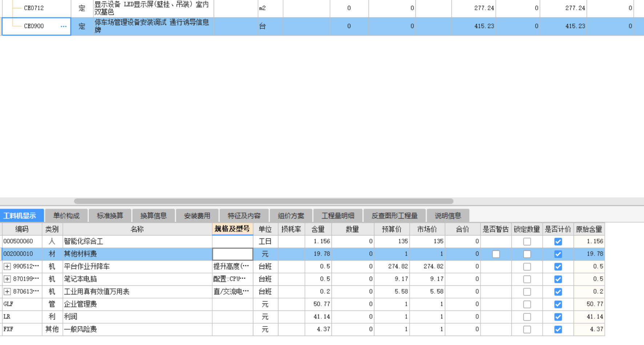Click the 直/交流电 specification cell
Viewport: 644px width, 345px height.
coord(233,292)
